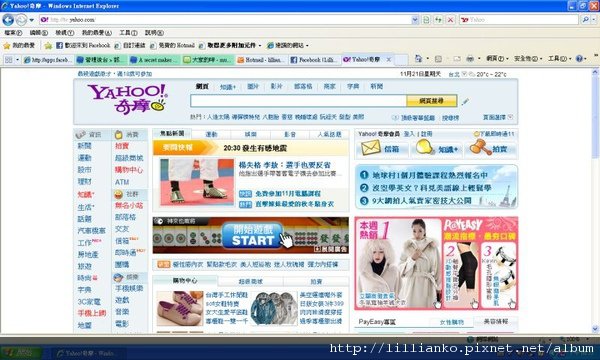Open the 新聞 link in the left sidebar

click(x=85, y=146)
